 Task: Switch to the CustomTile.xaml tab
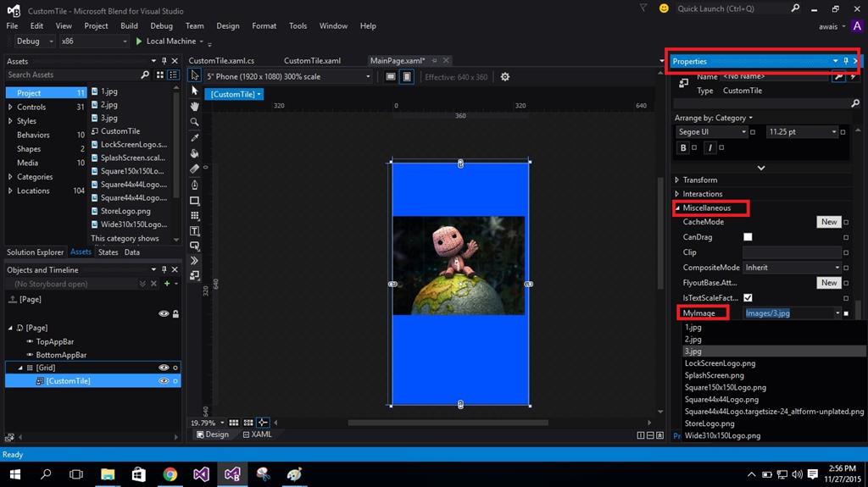pos(312,61)
